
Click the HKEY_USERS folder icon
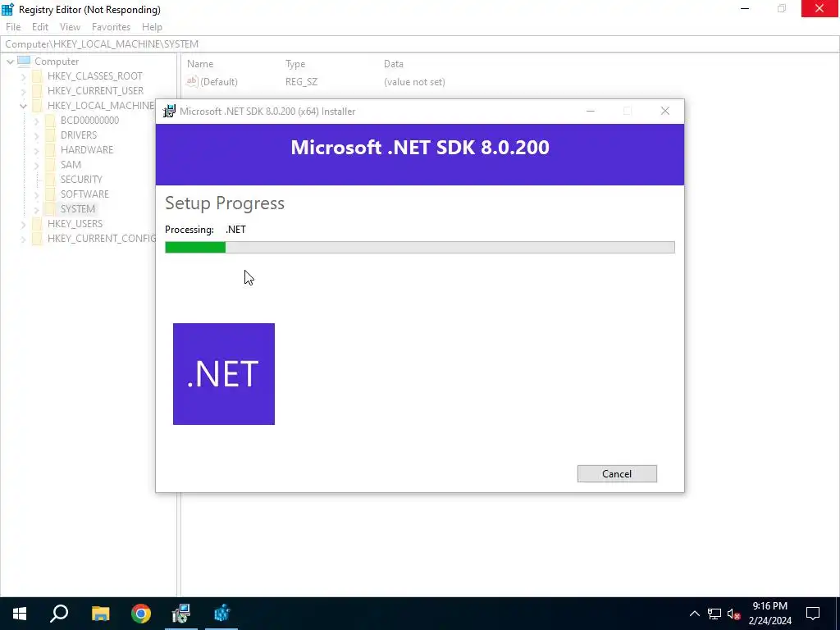[37, 223]
